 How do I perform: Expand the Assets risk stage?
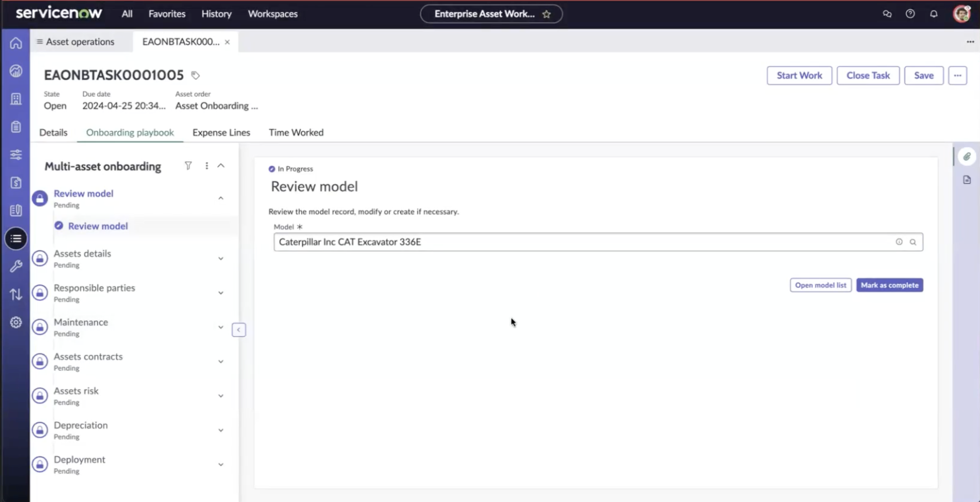pos(221,396)
